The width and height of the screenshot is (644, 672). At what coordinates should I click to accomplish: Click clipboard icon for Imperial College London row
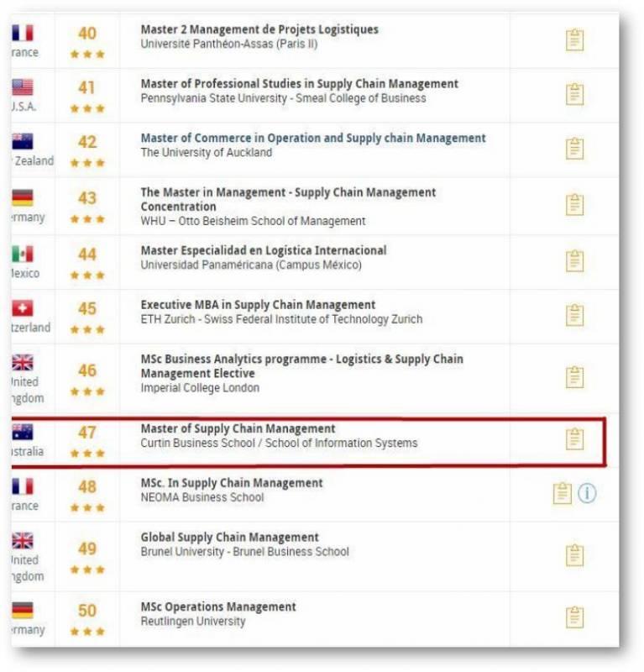tap(574, 377)
